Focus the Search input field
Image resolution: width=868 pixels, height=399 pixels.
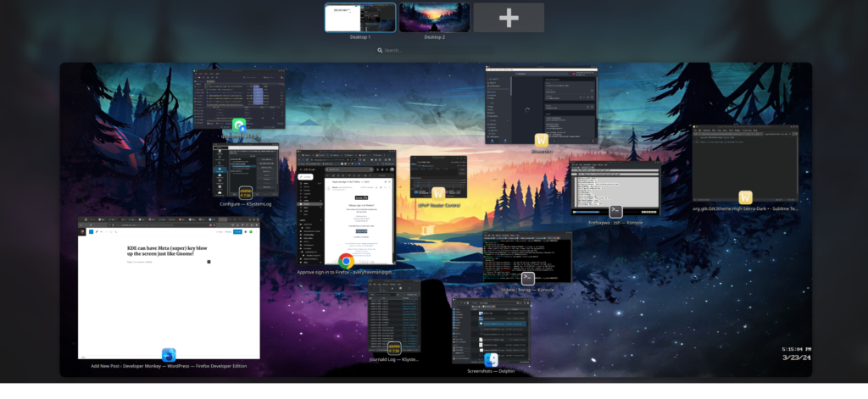[x=434, y=51]
